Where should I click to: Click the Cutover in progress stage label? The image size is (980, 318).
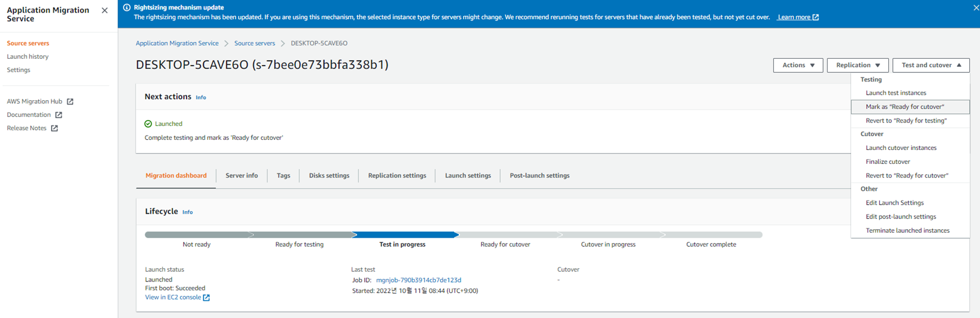608,244
